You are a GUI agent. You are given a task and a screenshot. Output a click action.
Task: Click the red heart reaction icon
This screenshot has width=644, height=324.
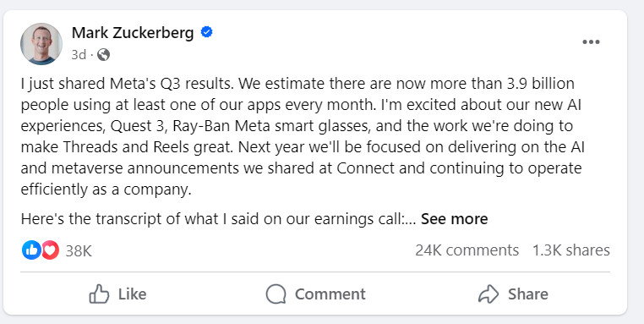pos(50,250)
